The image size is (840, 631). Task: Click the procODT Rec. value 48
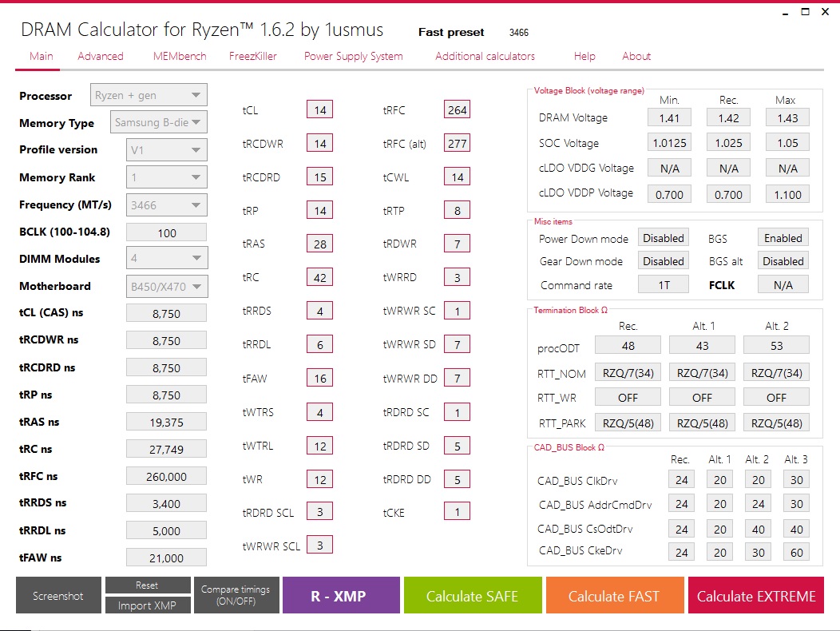coord(628,345)
